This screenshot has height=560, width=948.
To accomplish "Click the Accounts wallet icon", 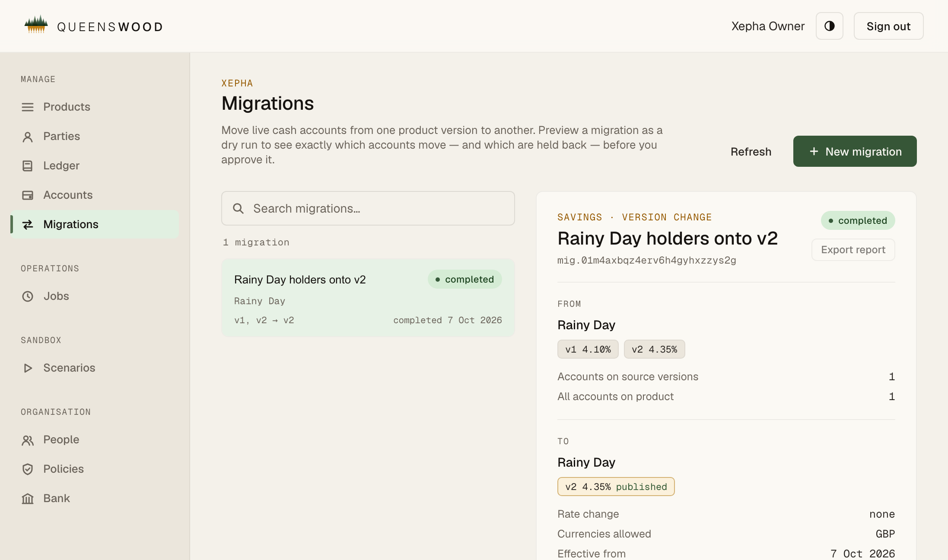I will (x=28, y=195).
